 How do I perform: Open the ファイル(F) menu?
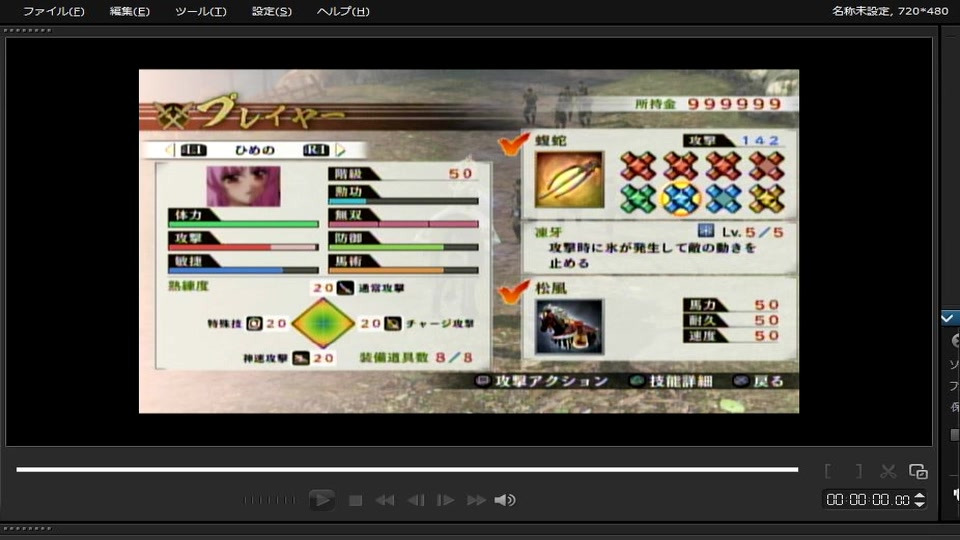click(x=53, y=11)
